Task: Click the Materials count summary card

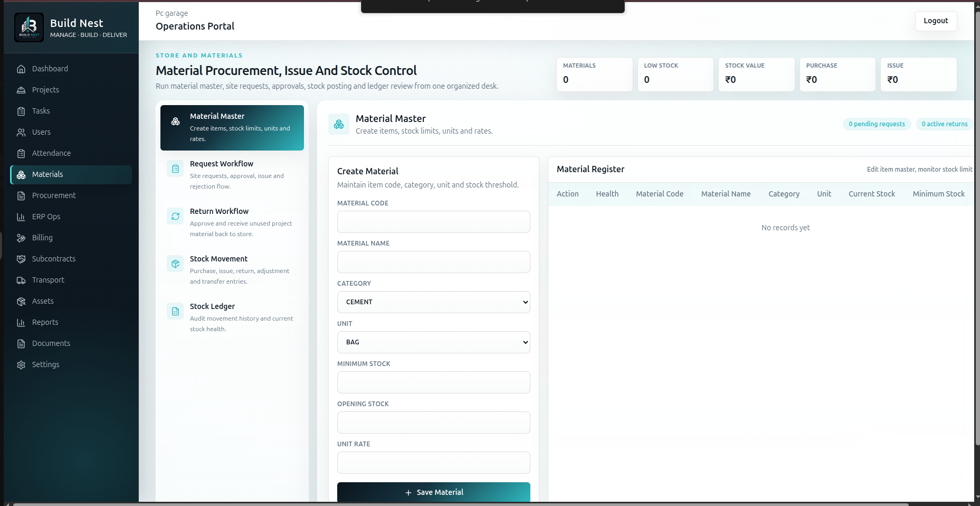Action: point(595,74)
